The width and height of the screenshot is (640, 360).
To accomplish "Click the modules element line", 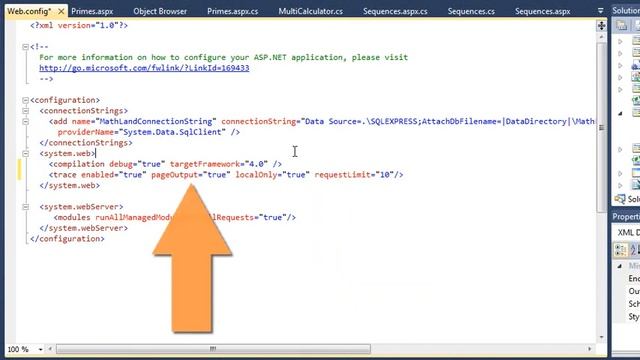I will (175, 217).
